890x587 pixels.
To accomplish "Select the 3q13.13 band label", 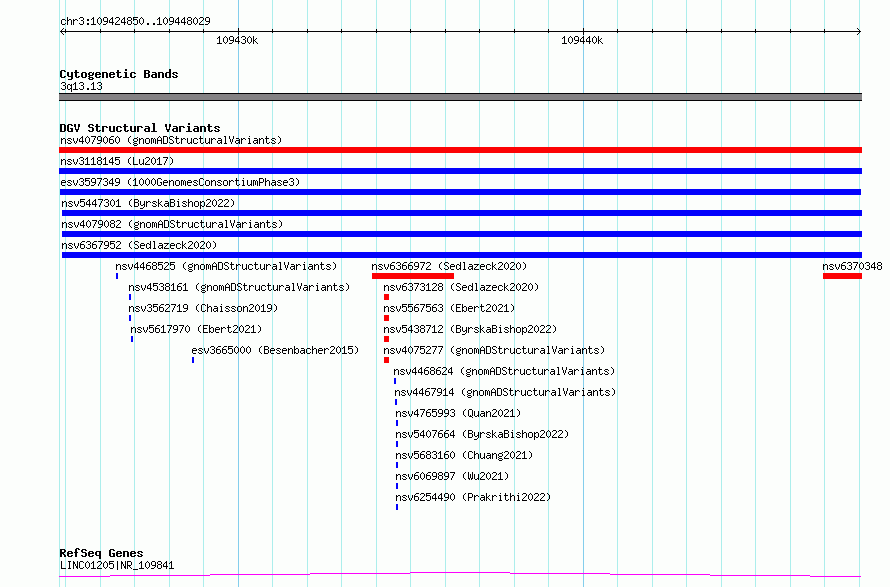I will (81, 86).
